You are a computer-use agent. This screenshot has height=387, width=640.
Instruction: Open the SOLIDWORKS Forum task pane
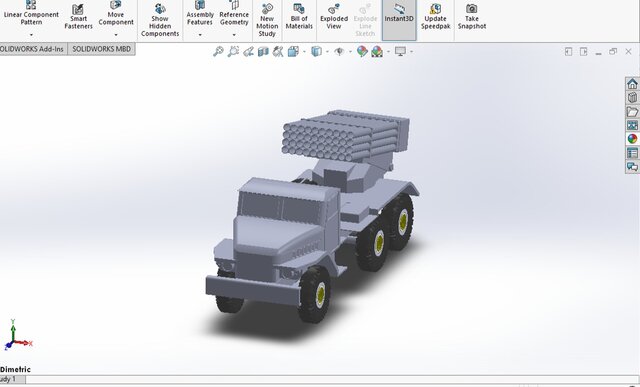point(632,167)
